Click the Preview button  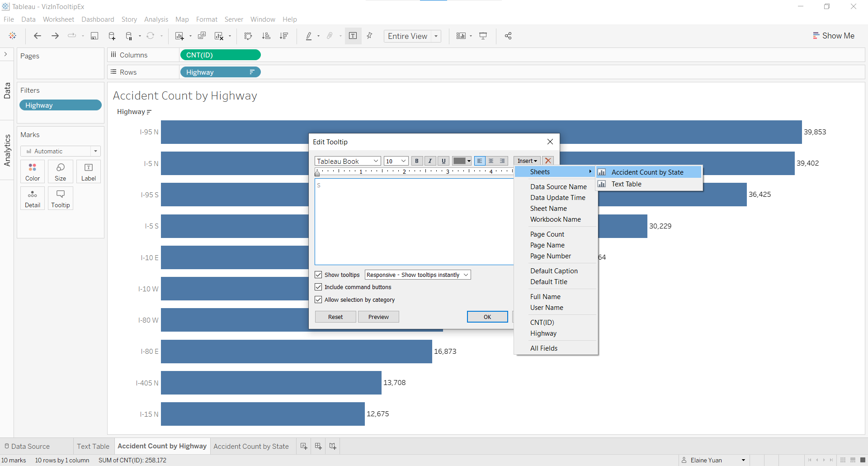point(378,317)
